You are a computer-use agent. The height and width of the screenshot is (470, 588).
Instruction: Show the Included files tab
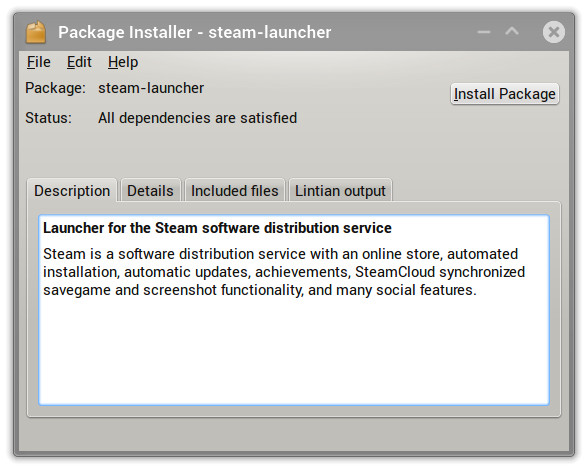(x=235, y=191)
